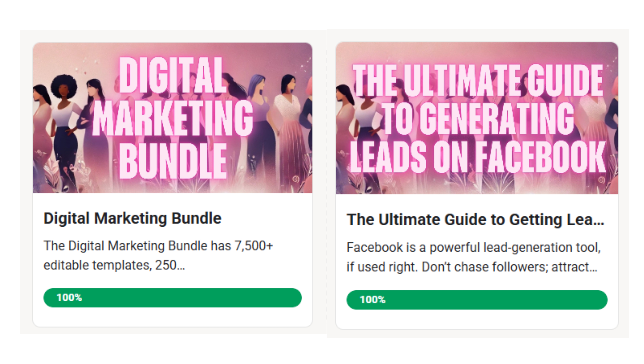Click the purple-haired woman in the left banner
Viewport: 644px width, 364px height.
coord(260,100)
